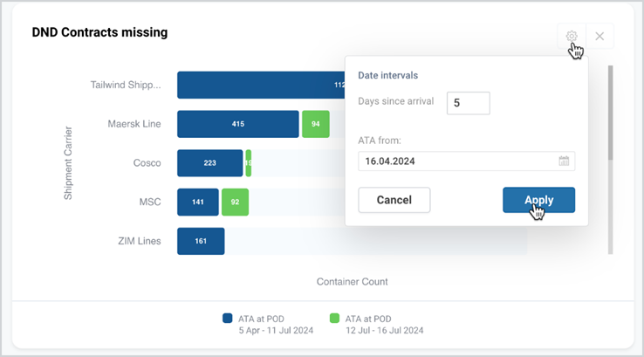
Task: Select MSC green bar 92
Action: (x=235, y=203)
